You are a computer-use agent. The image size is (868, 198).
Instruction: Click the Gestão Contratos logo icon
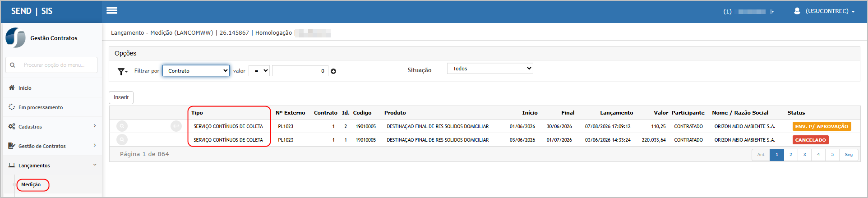click(x=15, y=37)
